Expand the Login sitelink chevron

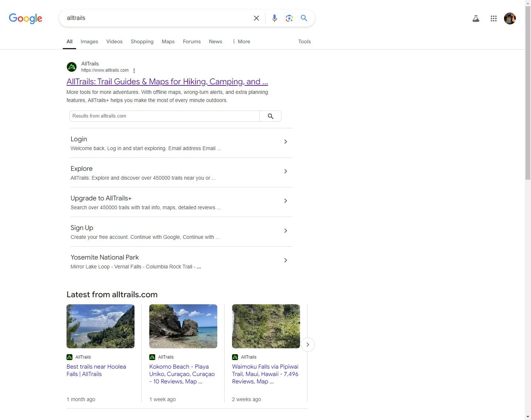click(x=286, y=142)
